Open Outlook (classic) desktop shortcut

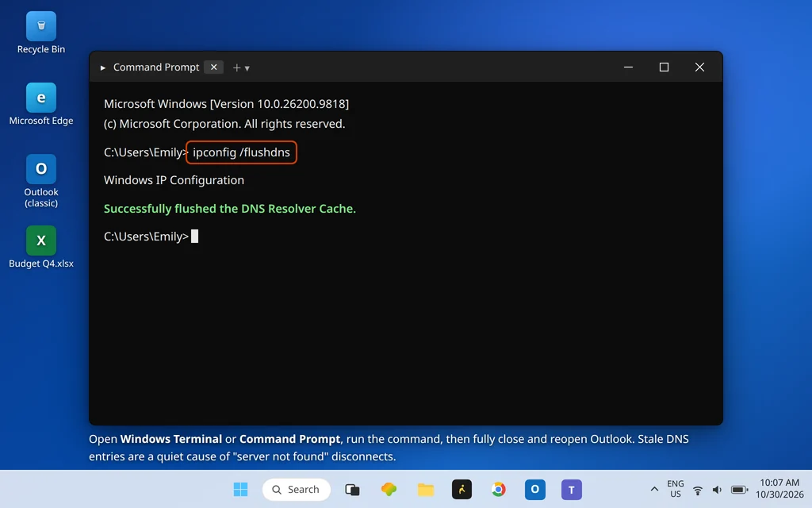(41, 180)
